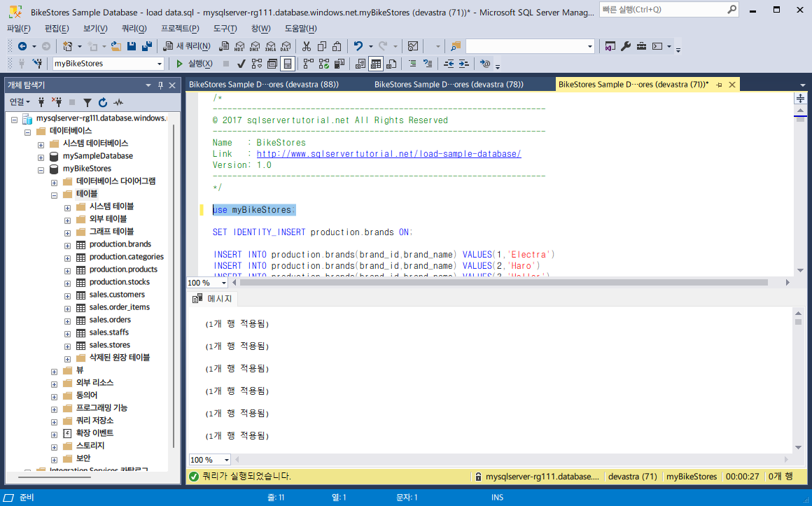Select the 메시지 results tab
812x506 pixels.
pyautogui.click(x=212, y=298)
